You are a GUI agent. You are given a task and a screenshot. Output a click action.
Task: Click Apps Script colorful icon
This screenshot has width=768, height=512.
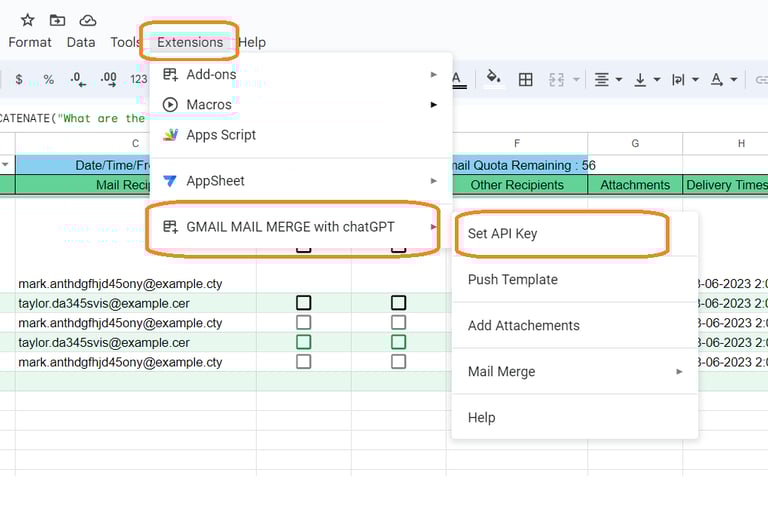tap(170, 135)
